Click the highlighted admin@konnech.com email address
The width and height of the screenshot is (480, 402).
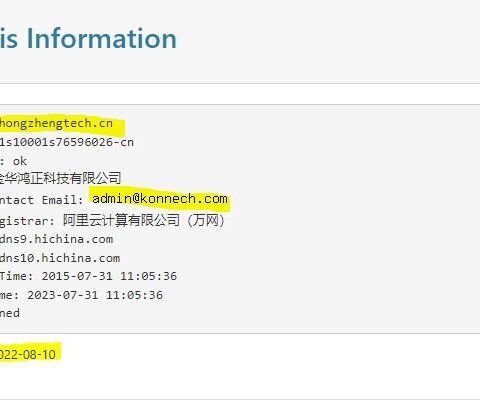pos(160,199)
